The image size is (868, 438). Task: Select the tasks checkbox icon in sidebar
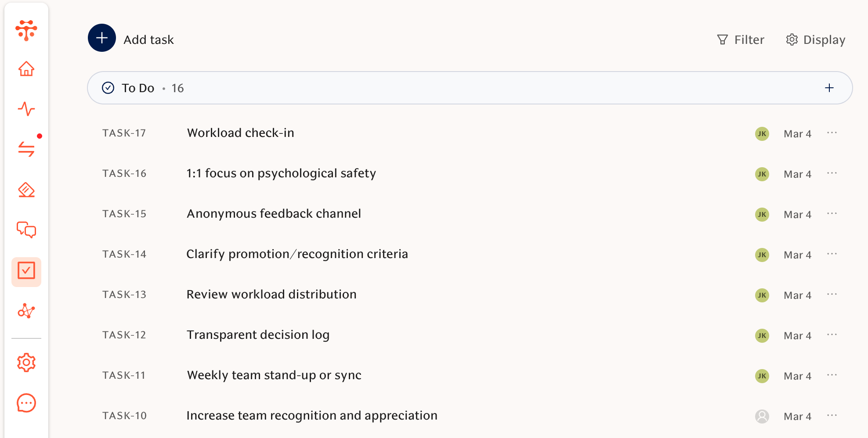click(x=26, y=271)
